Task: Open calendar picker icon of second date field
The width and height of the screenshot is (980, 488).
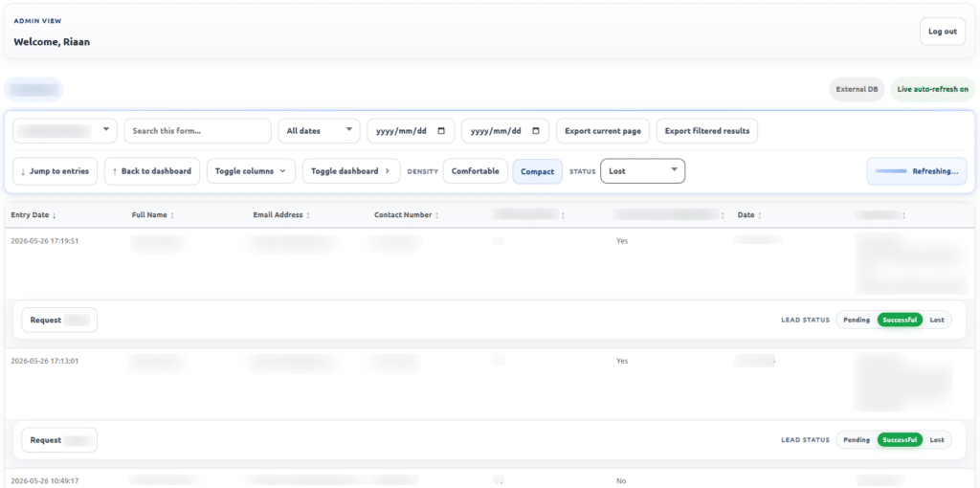Action: pos(536,131)
